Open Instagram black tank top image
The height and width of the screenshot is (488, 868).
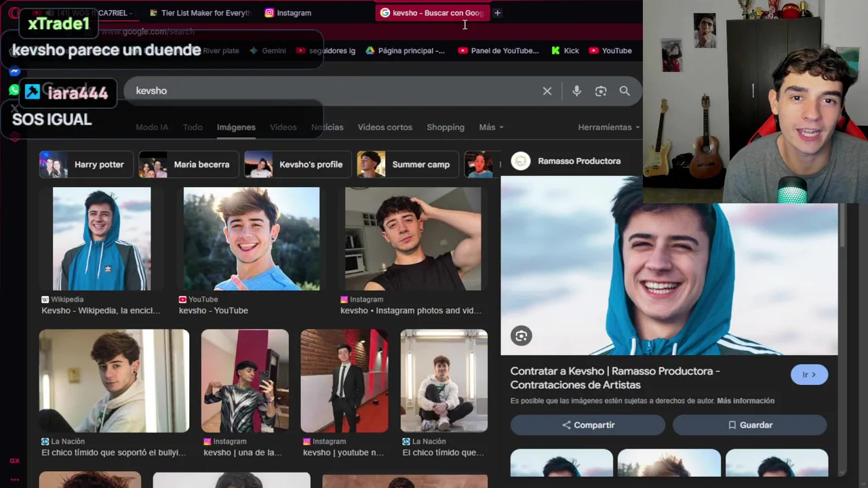point(413,239)
